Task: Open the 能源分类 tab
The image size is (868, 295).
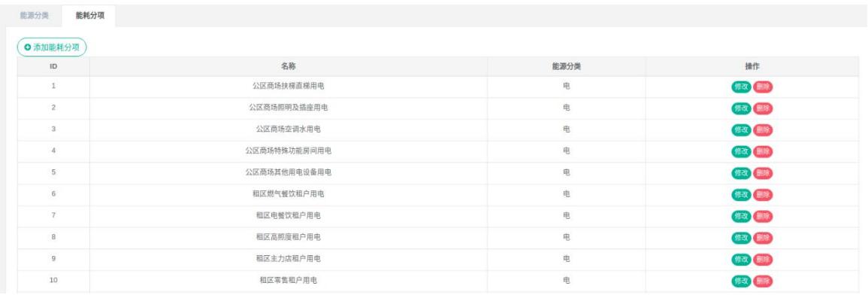Action: (35, 16)
